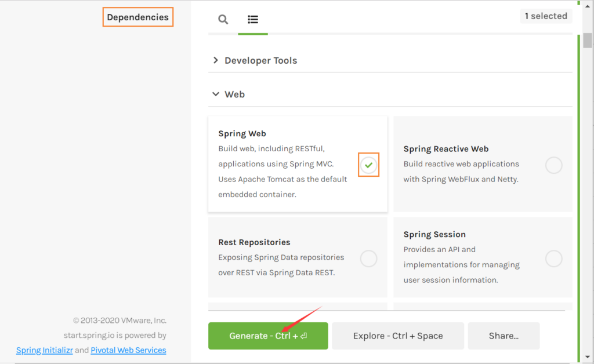Click the Rest Repositories title
Screen dimensions: 594x364
point(254,242)
